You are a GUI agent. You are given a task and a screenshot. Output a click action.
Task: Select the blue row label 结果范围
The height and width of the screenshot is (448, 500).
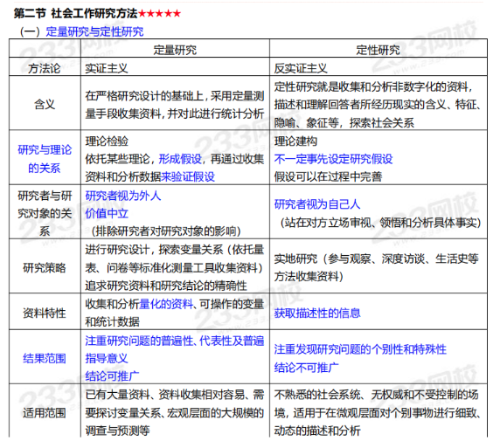(45, 358)
